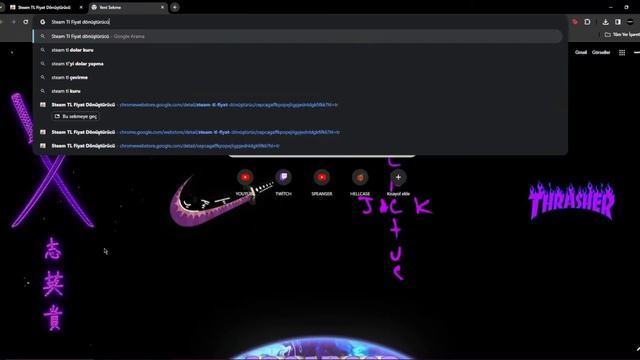
Task: Minimize the browser window
Action: [x=611, y=7]
